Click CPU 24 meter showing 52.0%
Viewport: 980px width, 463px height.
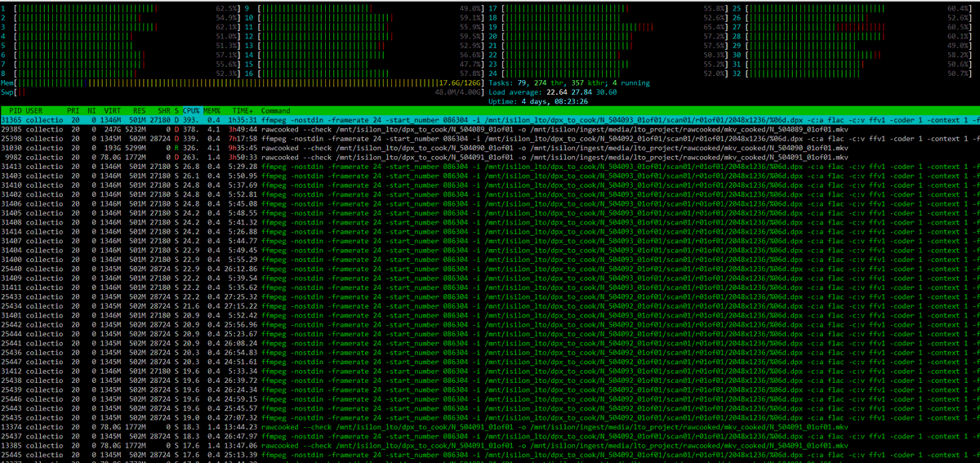click(x=609, y=73)
